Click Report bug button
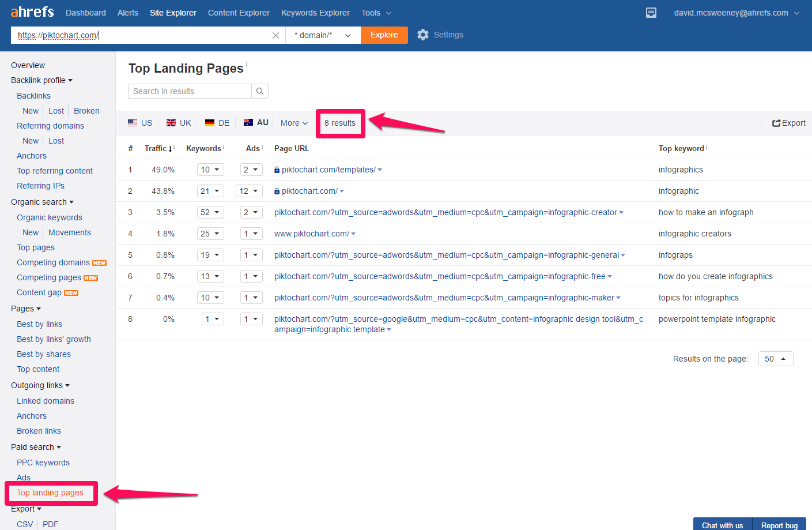Image resolution: width=812 pixels, height=530 pixels. tap(779, 525)
